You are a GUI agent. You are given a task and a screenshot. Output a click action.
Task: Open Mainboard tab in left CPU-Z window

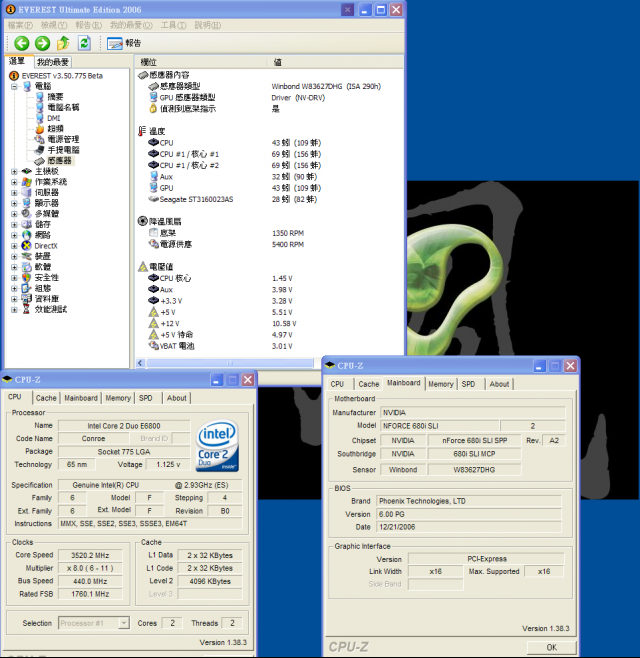point(81,398)
